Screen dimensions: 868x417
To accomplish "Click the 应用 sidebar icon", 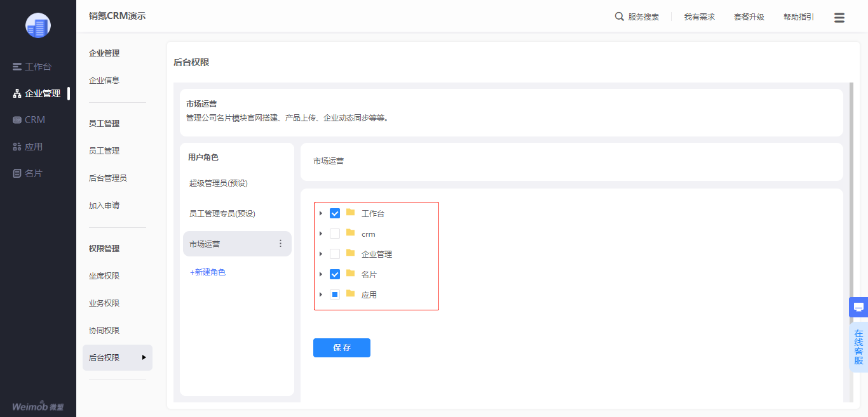I will pos(17,147).
